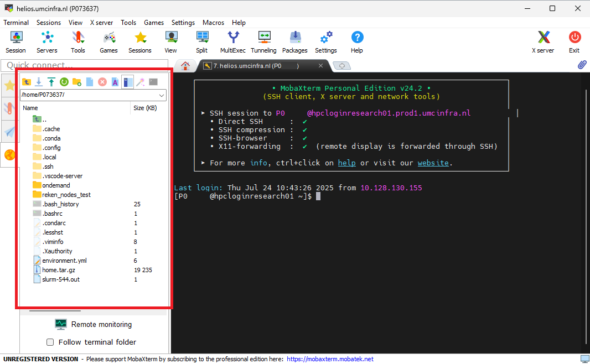The width and height of the screenshot is (590, 364).
Task: Open the Help menu
Action: tap(239, 23)
